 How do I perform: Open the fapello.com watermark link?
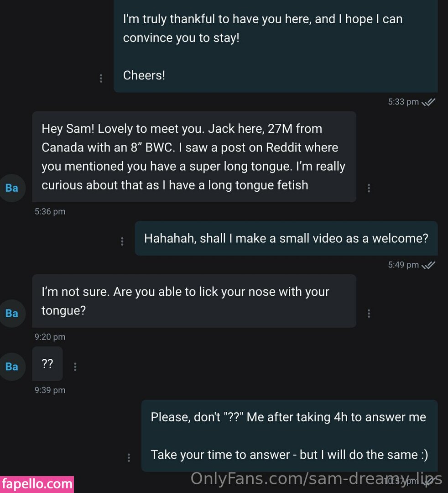37,484
